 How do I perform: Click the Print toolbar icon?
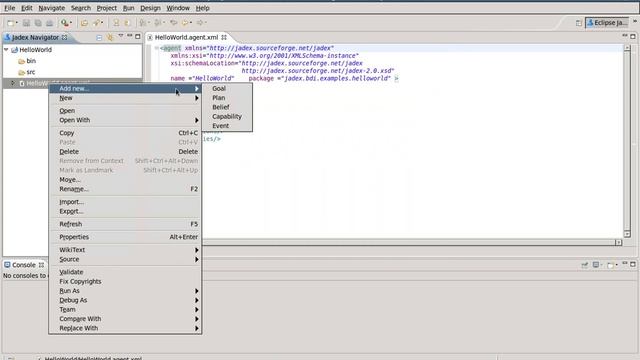(x=49, y=23)
